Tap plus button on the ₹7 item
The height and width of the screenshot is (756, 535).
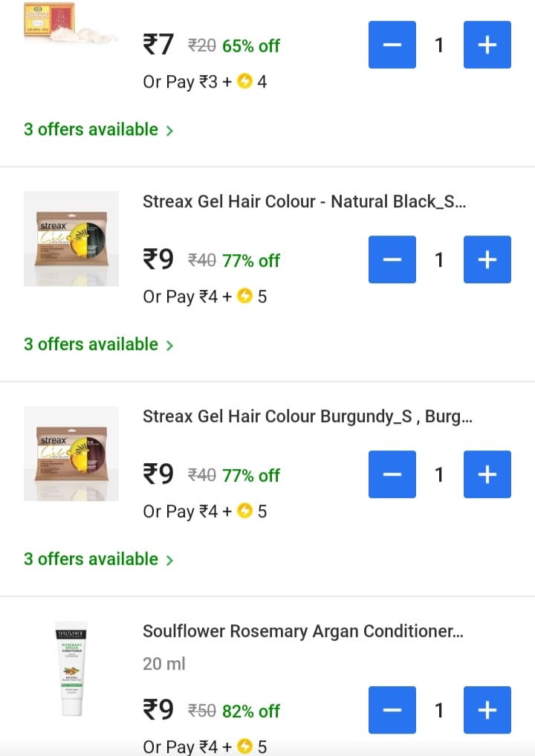click(x=487, y=45)
